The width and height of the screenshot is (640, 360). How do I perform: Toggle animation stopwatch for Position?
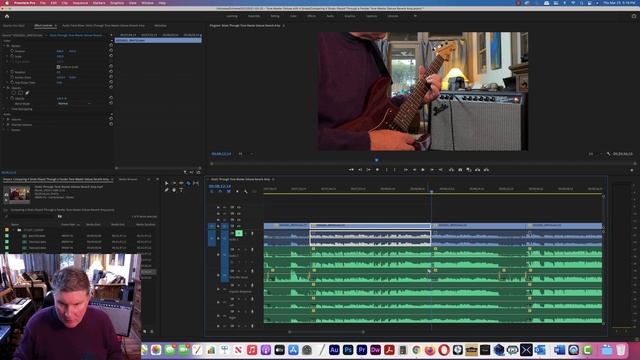pos(12,51)
